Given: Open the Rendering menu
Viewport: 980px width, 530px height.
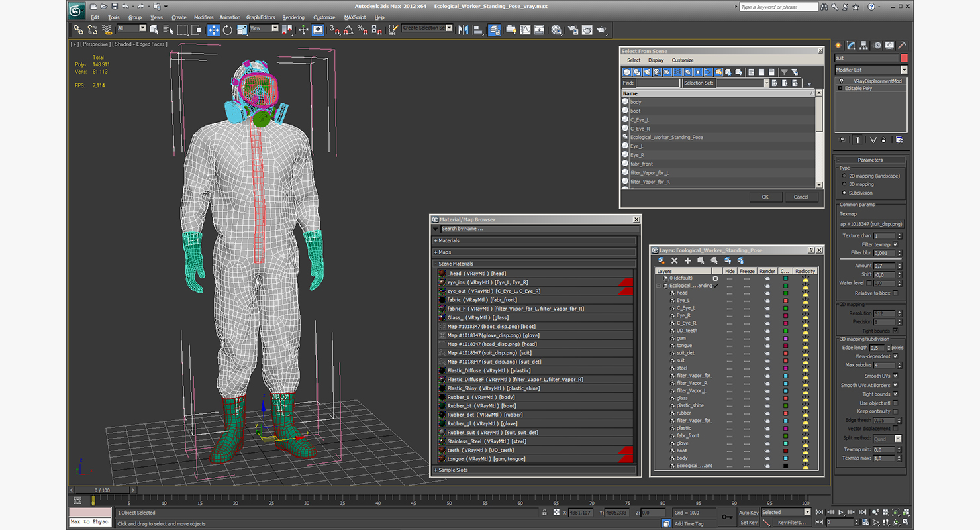Looking at the screenshot, I should pos(293,17).
